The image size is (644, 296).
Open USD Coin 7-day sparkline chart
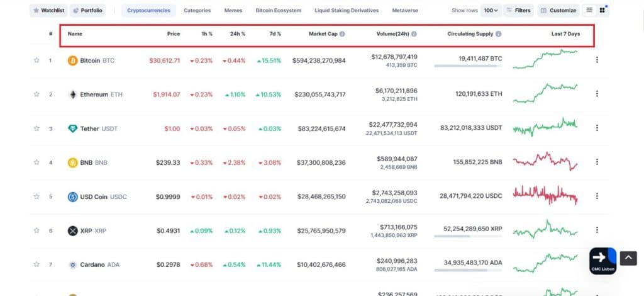click(545, 195)
